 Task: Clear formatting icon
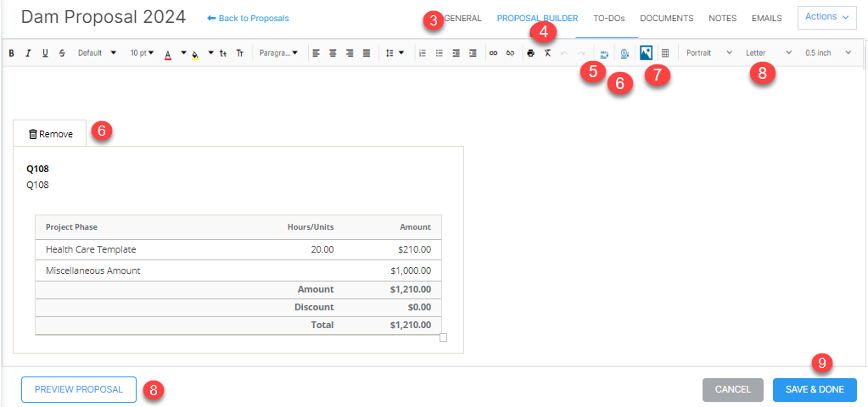coord(547,53)
